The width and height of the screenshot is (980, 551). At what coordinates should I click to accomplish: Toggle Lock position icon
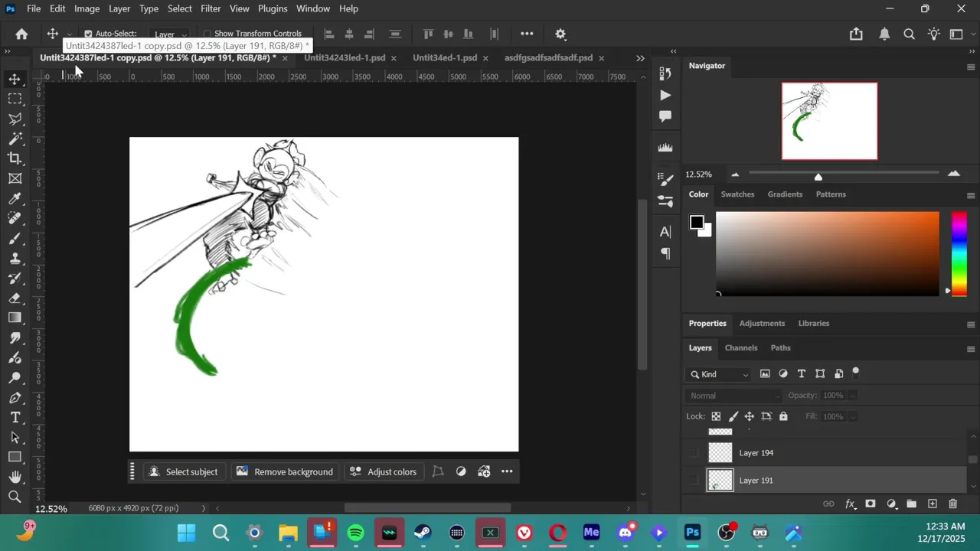click(x=750, y=416)
